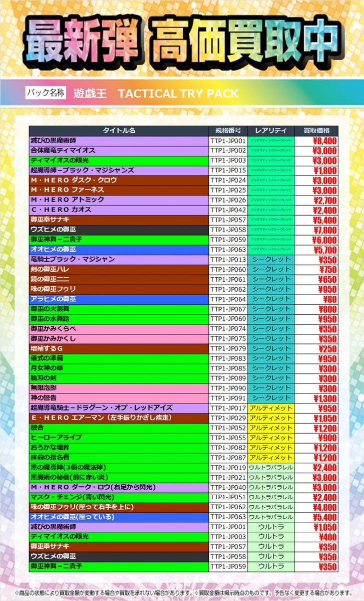This screenshot has height=601, width=364.
Task: Select the 黒の魔導陣(3個の魔法陣) title cell
Action: 119,468
